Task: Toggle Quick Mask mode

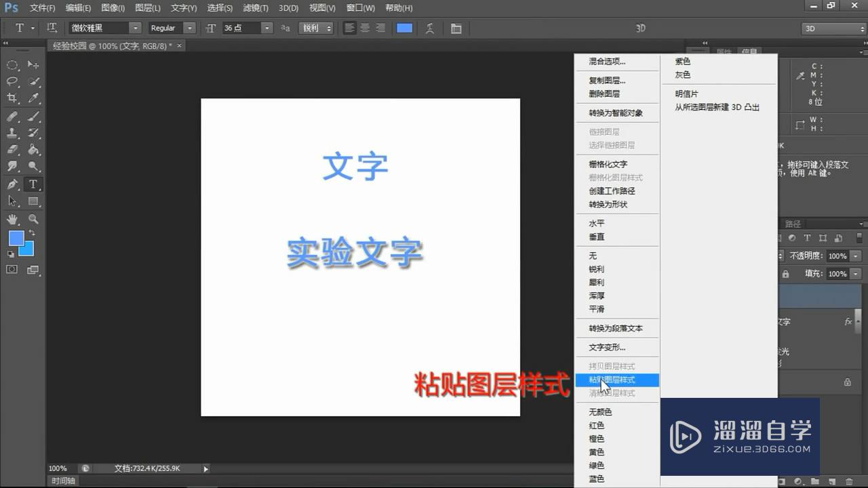Action: point(12,270)
